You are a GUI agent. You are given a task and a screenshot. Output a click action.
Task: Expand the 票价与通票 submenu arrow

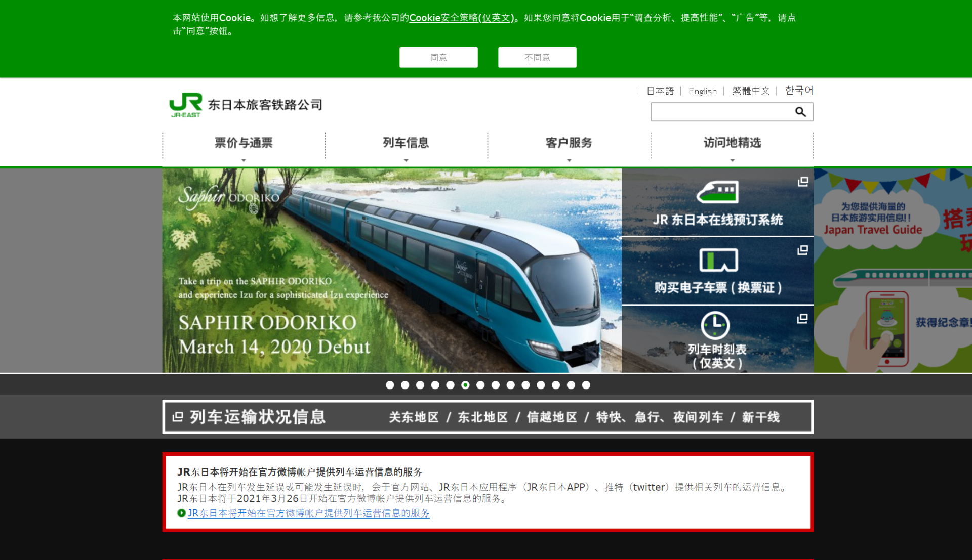tap(244, 160)
